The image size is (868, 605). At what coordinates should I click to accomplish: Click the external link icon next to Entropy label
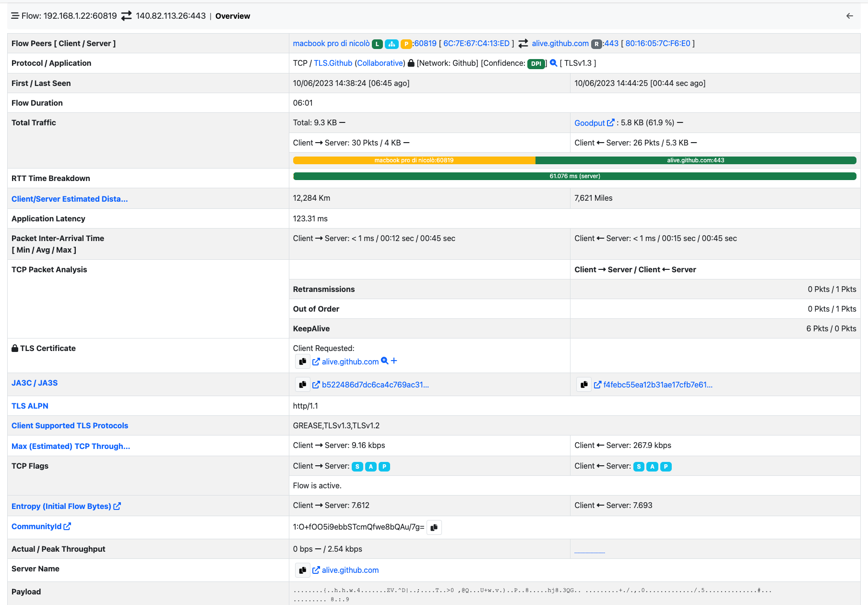117,506
